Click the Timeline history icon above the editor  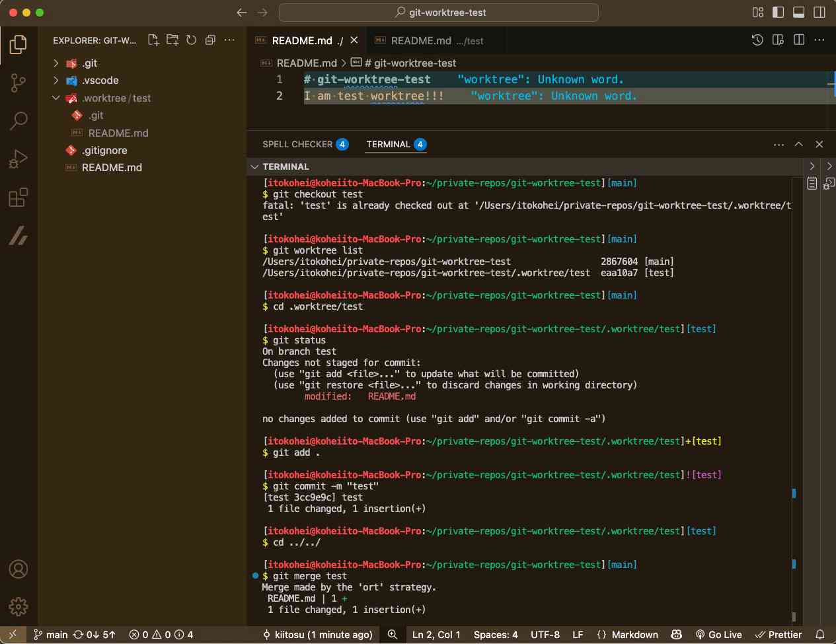757,40
